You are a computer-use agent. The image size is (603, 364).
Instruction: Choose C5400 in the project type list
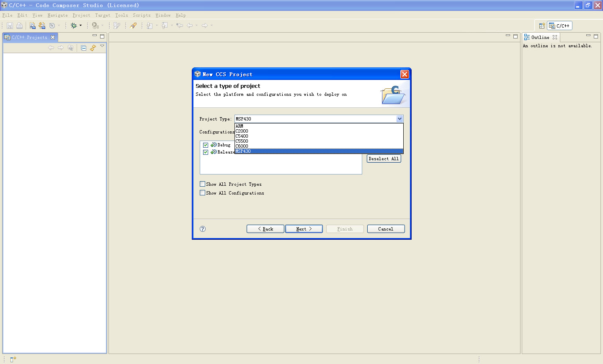pyautogui.click(x=319, y=136)
